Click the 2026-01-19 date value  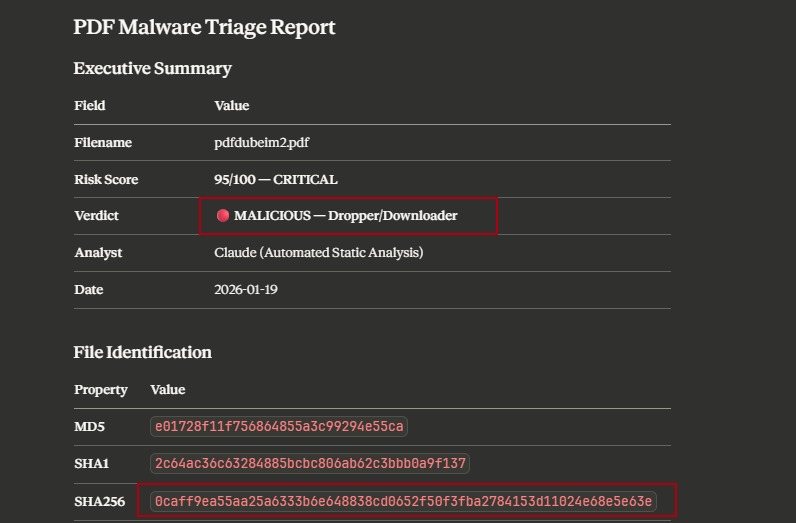click(x=243, y=290)
